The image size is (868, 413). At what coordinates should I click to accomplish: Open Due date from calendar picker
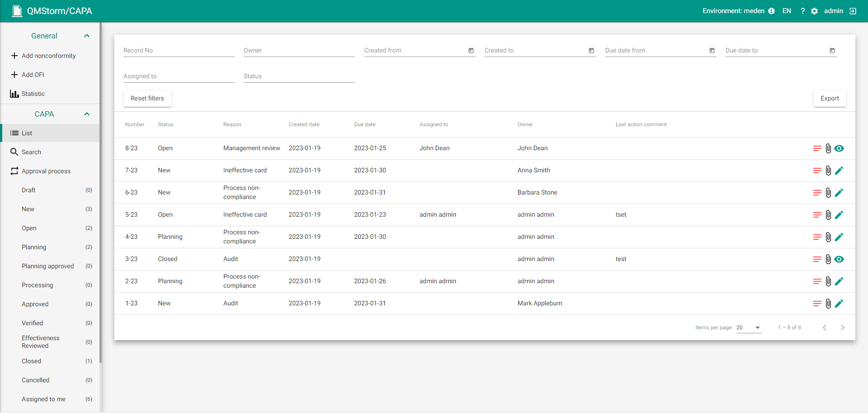coord(712,50)
